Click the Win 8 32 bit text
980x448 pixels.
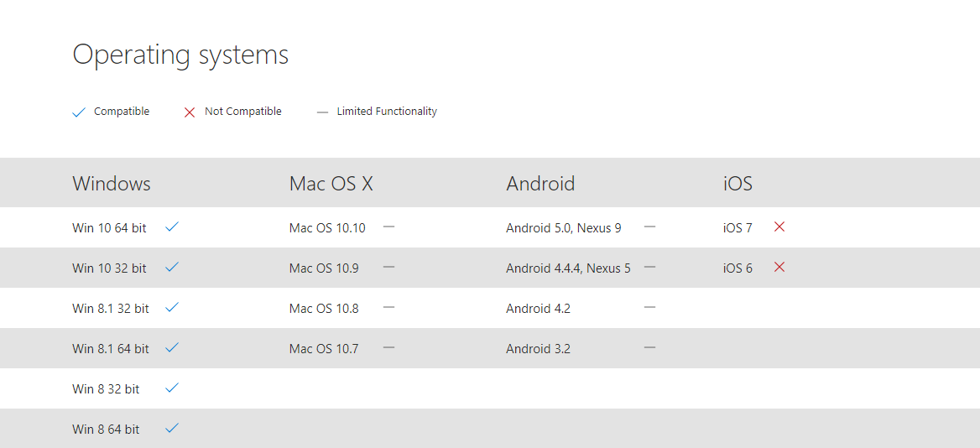(106, 388)
